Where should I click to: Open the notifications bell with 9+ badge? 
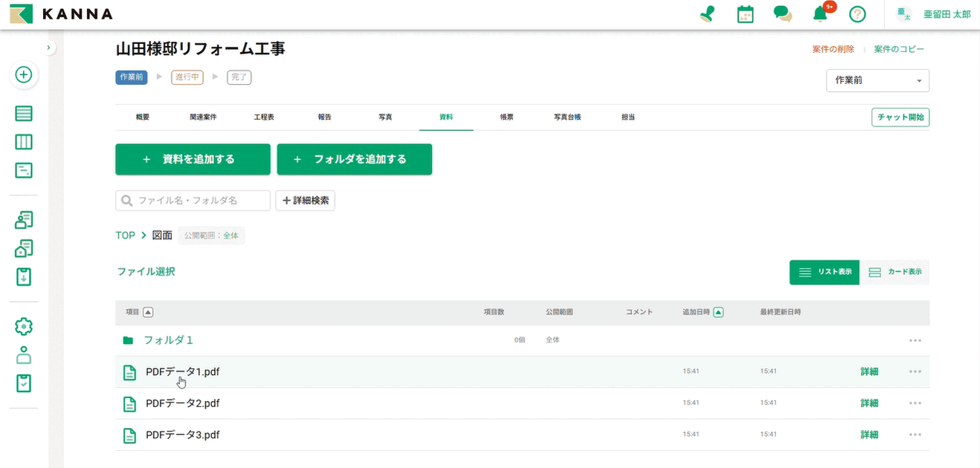820,14
